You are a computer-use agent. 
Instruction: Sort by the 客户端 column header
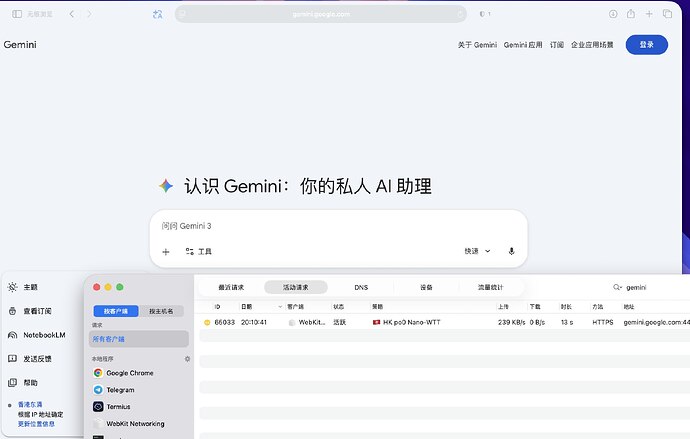point(295,307)
